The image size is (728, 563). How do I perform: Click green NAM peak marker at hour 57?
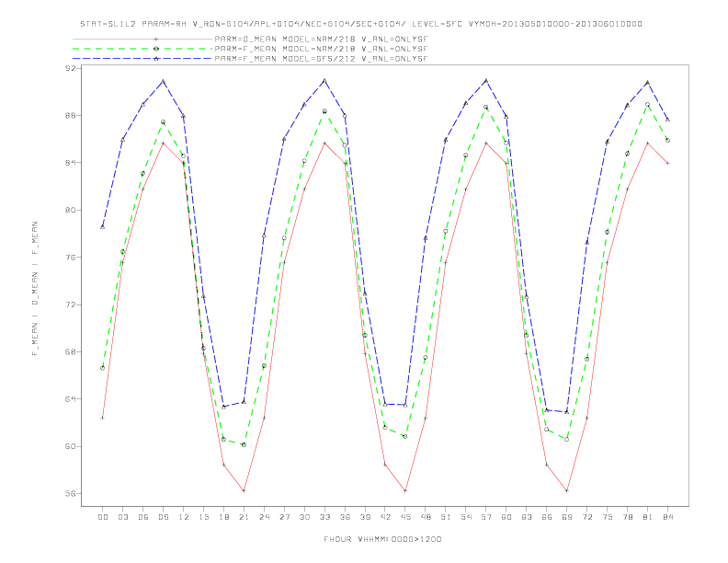(x=486, y=107)
